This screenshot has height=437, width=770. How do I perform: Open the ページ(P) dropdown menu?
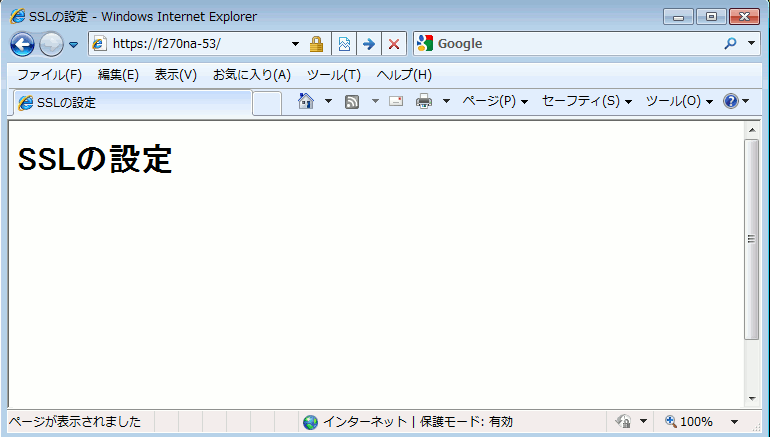(495, 101)
